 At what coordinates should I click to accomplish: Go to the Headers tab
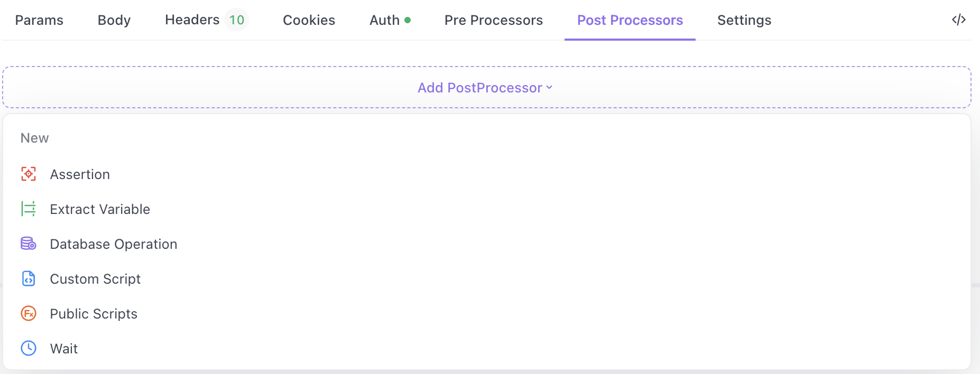coord(192,20)
